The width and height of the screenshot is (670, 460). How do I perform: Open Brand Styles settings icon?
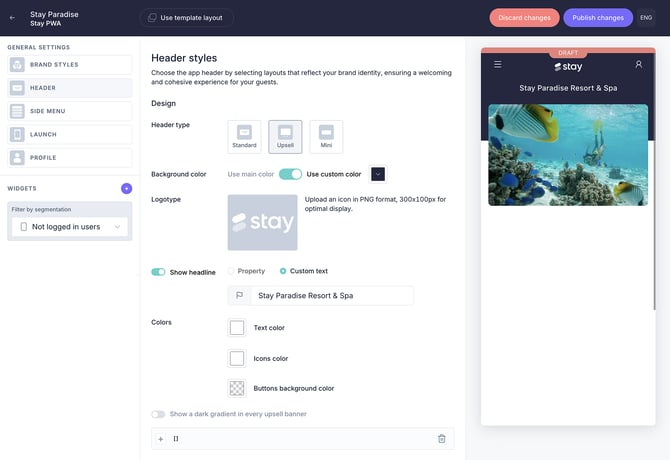tap(17, 64)
